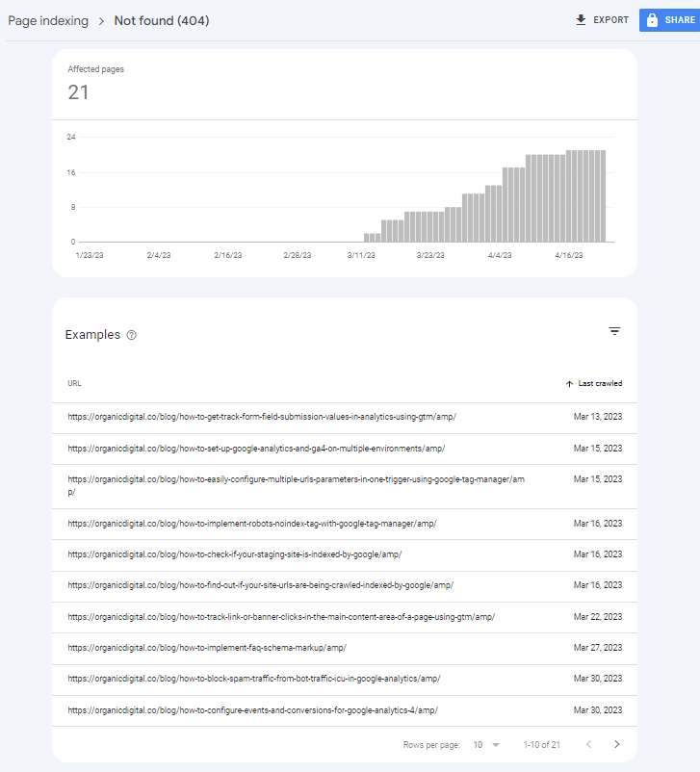Screen dimensions: 700x772
Task: Sort by Last crawled column
Action: coord(594,383)
